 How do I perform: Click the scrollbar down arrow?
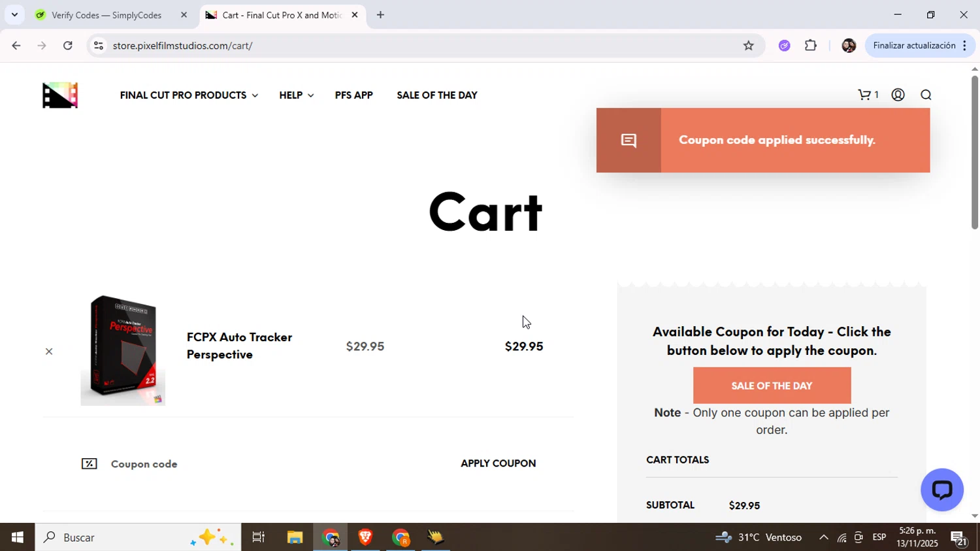pyautogui.click(x=974, y=516)
